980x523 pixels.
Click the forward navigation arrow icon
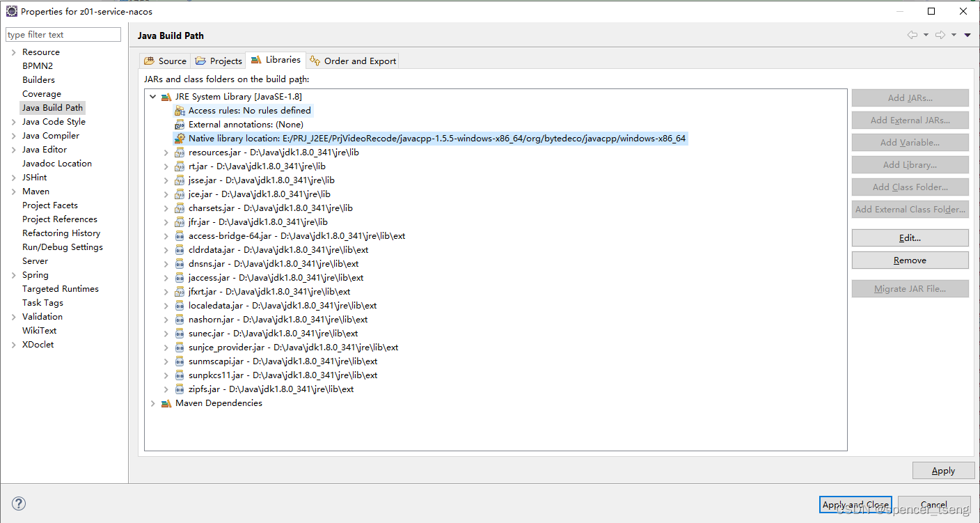tap(939, 35)
